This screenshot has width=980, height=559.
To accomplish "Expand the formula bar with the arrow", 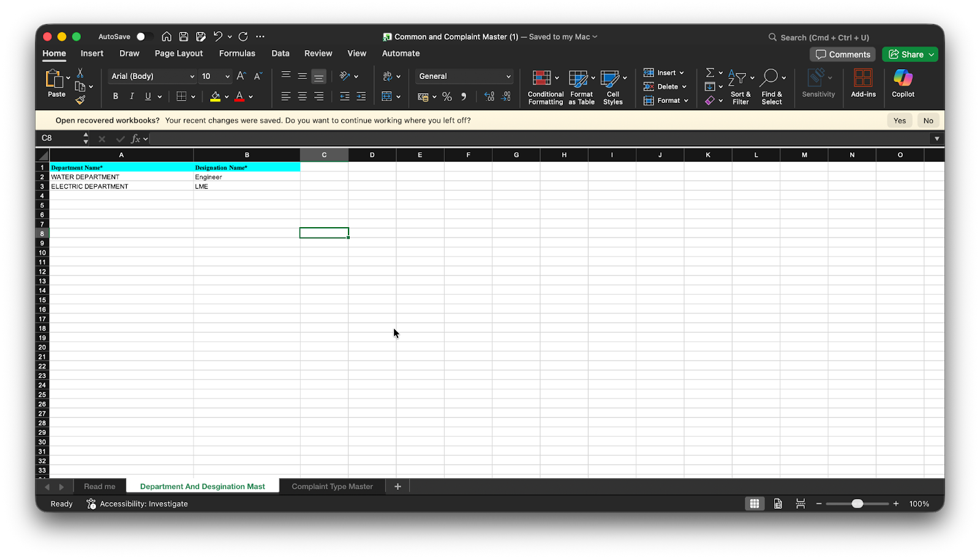I will (x=937, y=138).
